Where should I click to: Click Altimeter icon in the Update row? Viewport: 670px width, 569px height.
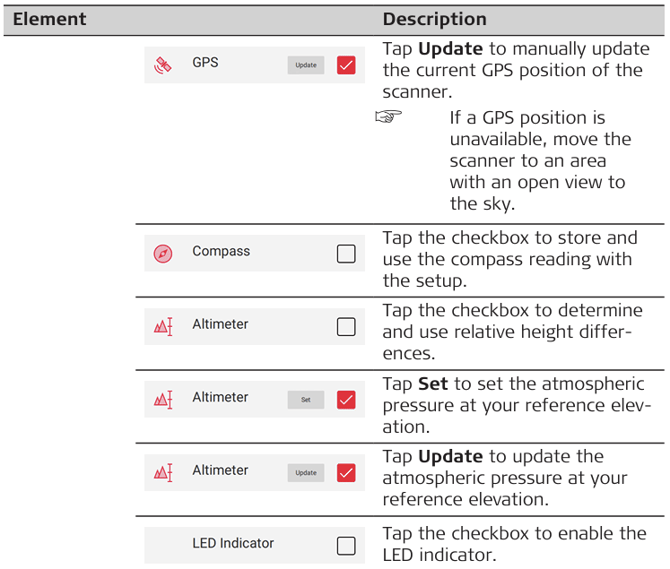coord(163,472)
